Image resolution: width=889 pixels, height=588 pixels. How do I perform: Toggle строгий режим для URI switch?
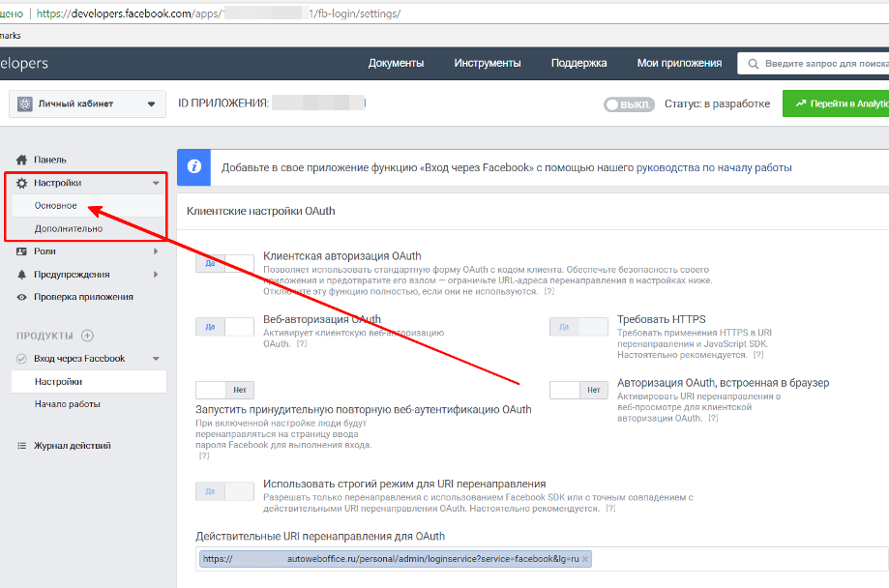pyautogui.click(x=224, y=491)
